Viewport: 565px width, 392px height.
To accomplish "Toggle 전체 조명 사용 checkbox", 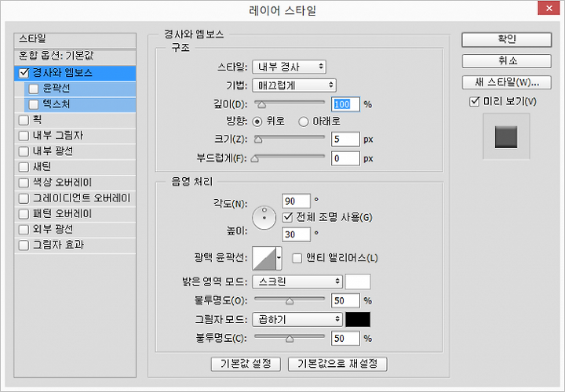I will coord(287,217).
